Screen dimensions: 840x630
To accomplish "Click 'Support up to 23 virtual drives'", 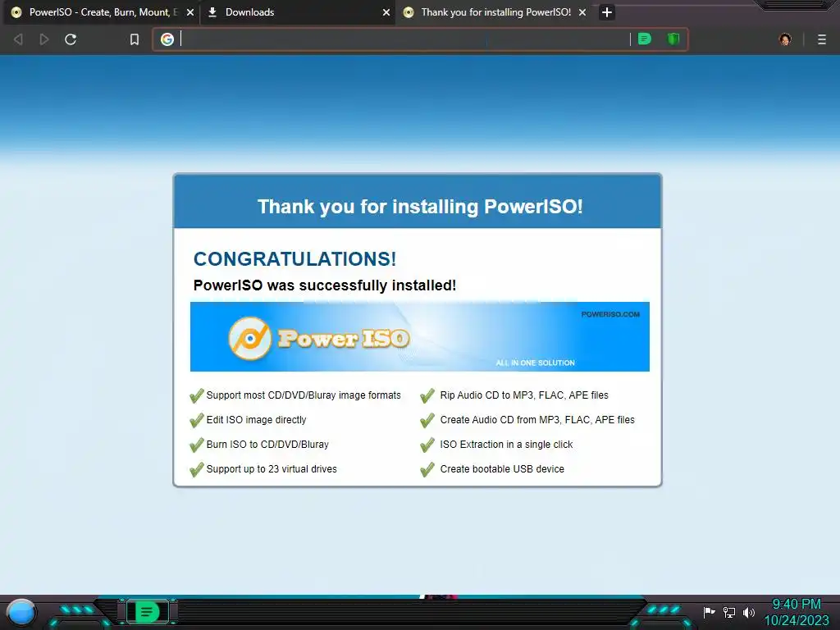I will point(272,469).
